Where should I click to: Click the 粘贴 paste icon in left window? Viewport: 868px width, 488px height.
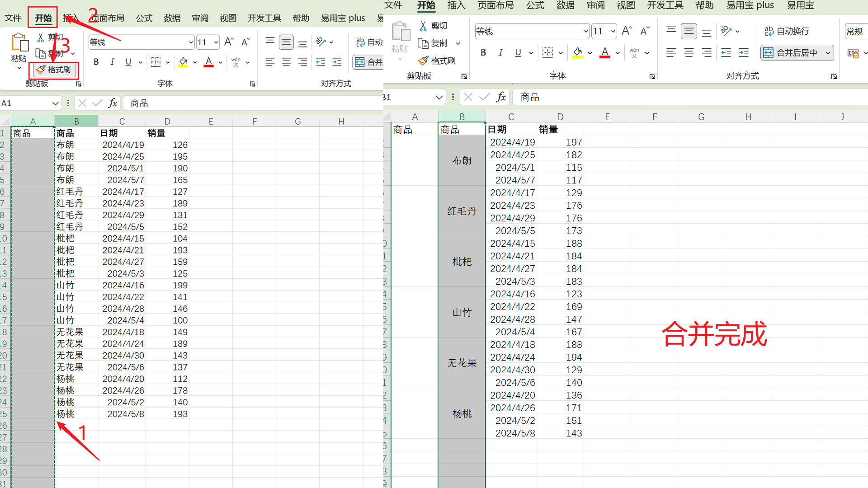tap(19, 43)
